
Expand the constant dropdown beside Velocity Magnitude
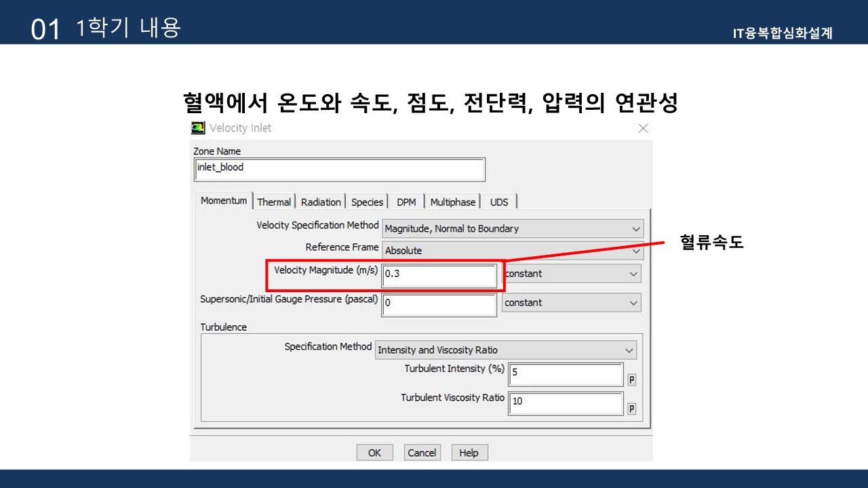pyautogui.click(x=571, y=274)
